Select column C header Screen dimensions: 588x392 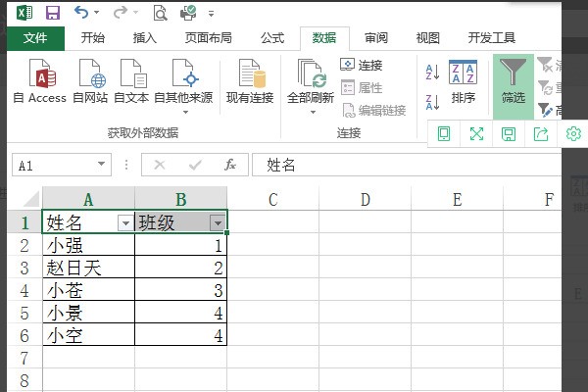(273, 199)
